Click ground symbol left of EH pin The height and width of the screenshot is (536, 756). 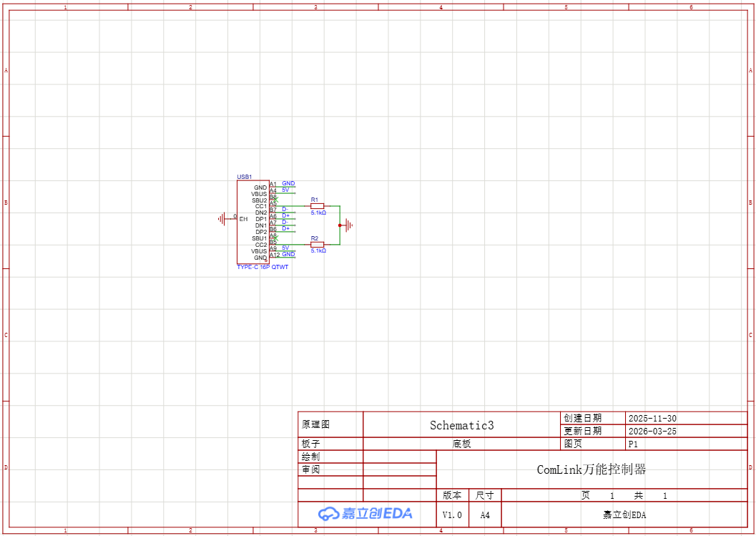(x=222, y=218)
